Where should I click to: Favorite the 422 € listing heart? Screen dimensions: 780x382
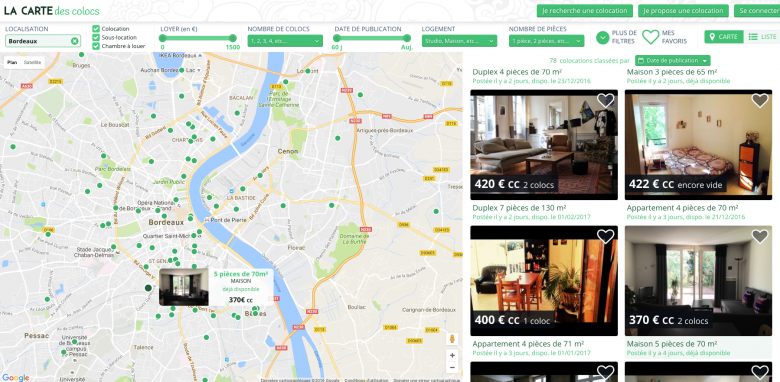tap(760, 100)
